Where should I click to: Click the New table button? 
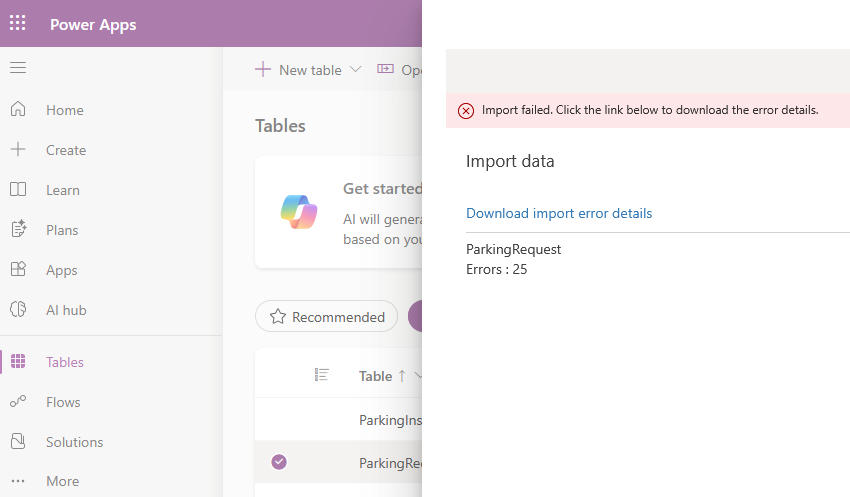click(x=298, y=70)
